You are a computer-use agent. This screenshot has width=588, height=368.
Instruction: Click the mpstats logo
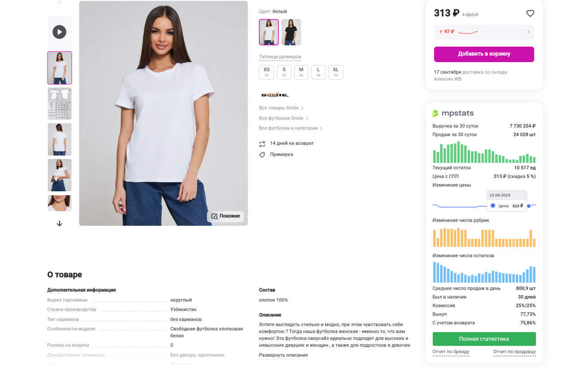click(x=453, y=113)
